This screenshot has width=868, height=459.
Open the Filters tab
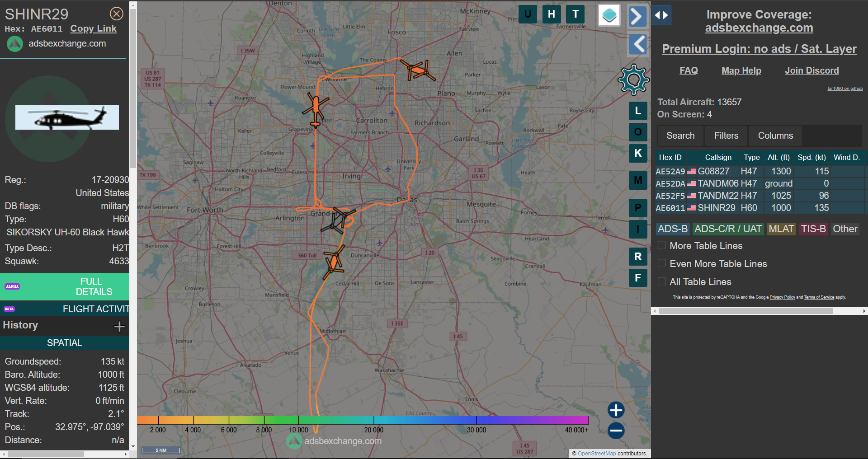point(726,136)
